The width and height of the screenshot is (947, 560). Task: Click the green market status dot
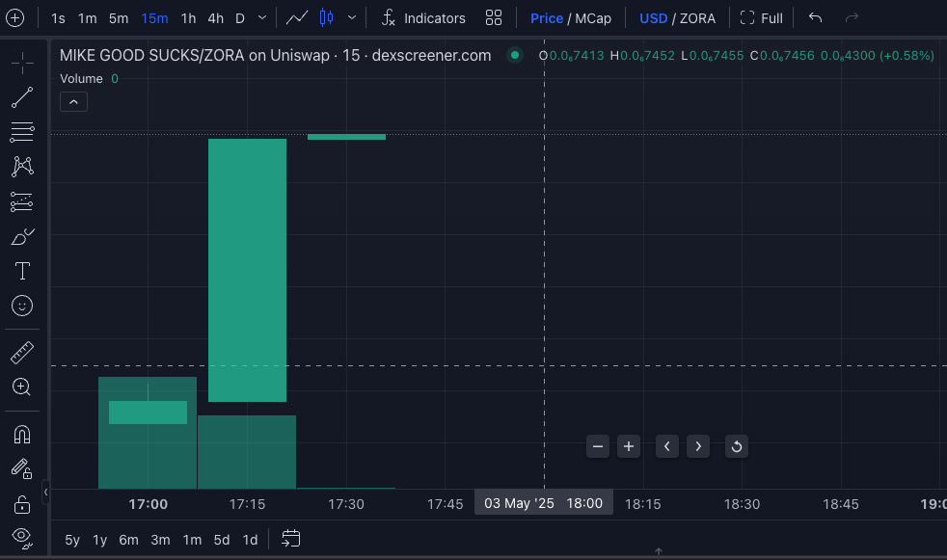(x=515, y=56)
